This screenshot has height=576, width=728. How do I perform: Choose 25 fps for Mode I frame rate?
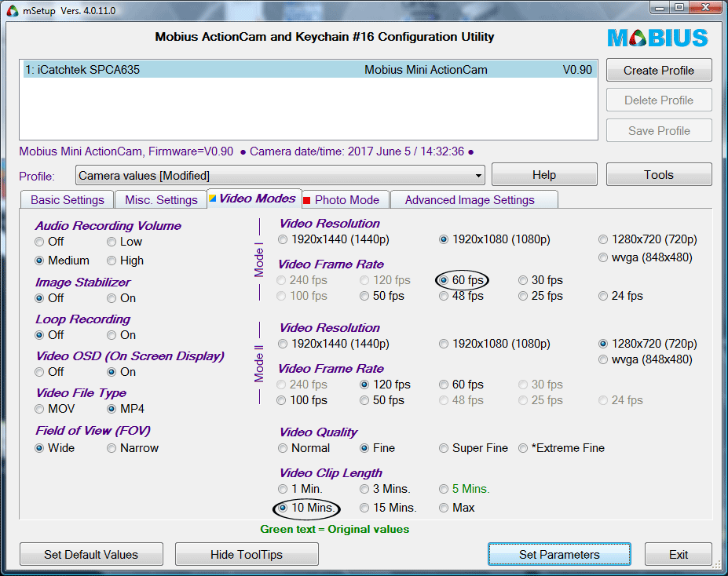[540, 296]
